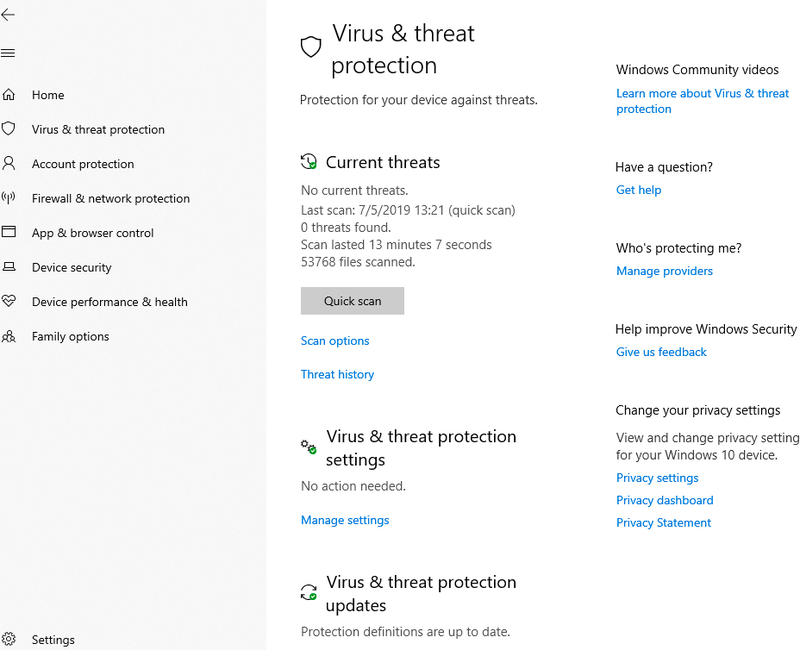
Task: Open Family options page
Action: coord(70,336)
